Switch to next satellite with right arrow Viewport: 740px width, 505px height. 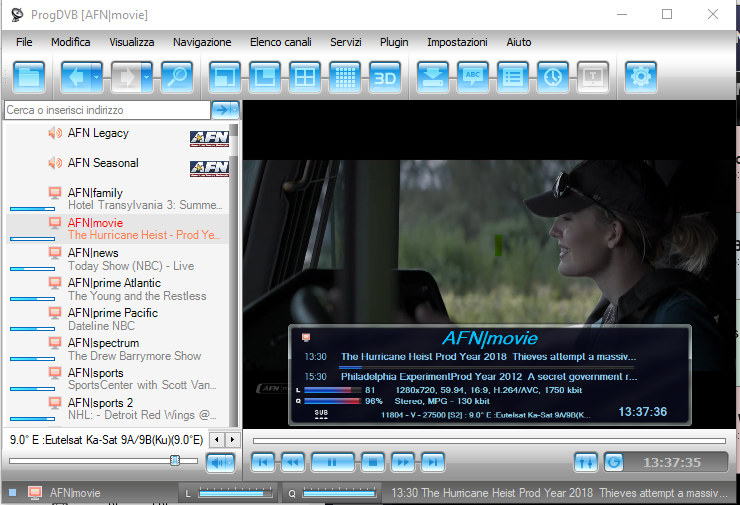pos(232,440)
